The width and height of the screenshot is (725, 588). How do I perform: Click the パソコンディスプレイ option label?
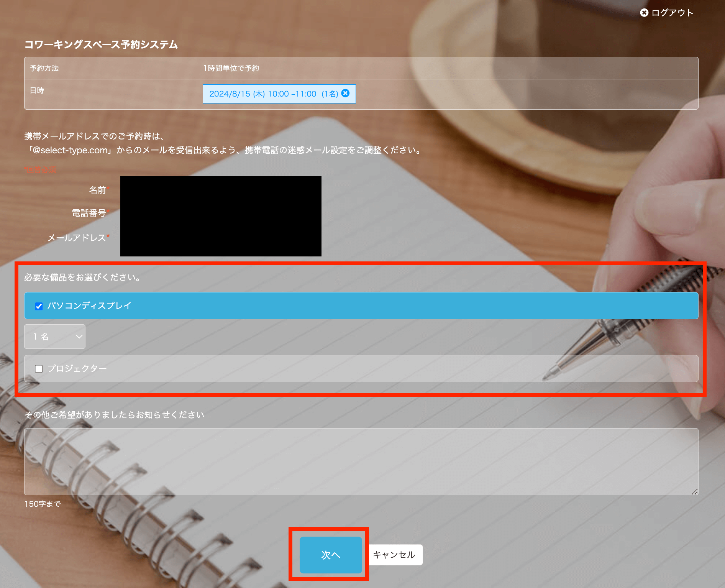click(89, 305)
